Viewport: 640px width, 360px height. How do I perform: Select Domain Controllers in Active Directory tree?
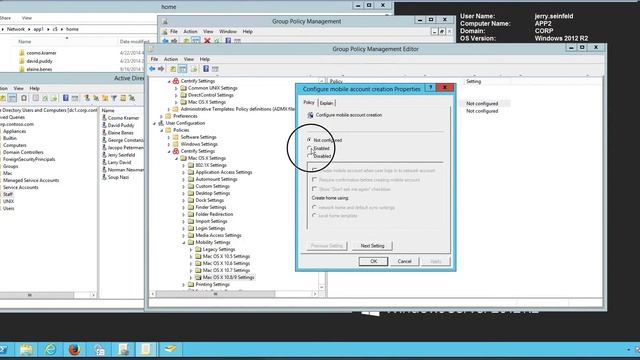coord(23,152)
